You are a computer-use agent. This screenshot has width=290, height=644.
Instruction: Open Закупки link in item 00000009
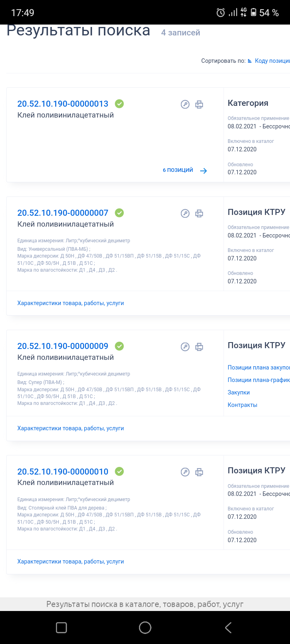(239, 392)
